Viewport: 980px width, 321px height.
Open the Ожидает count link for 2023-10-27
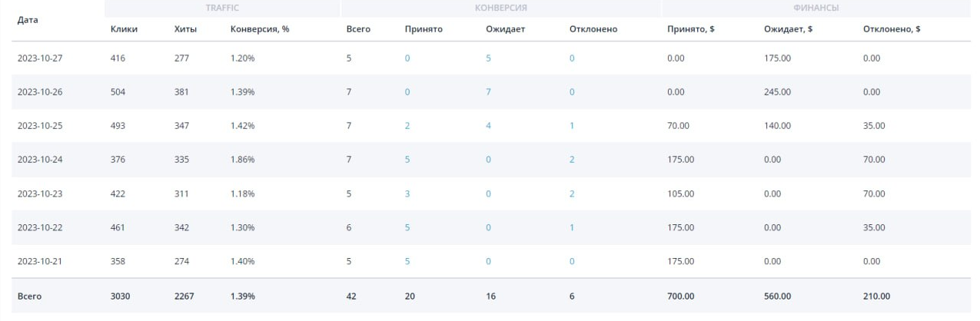488,58
